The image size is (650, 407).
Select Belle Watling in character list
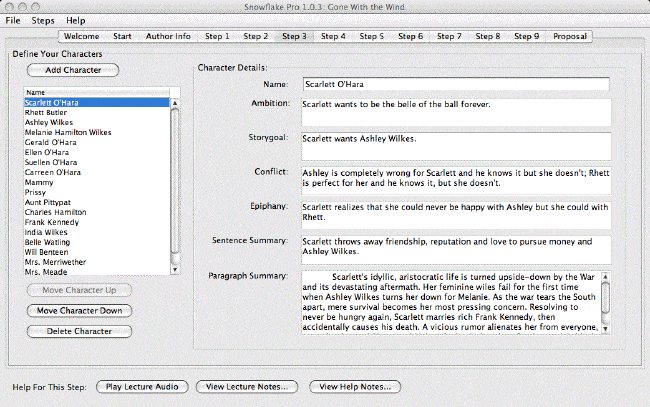coord(97,242)
